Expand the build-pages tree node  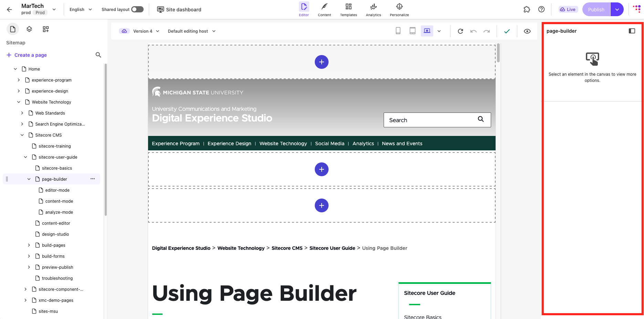[29, 245]
